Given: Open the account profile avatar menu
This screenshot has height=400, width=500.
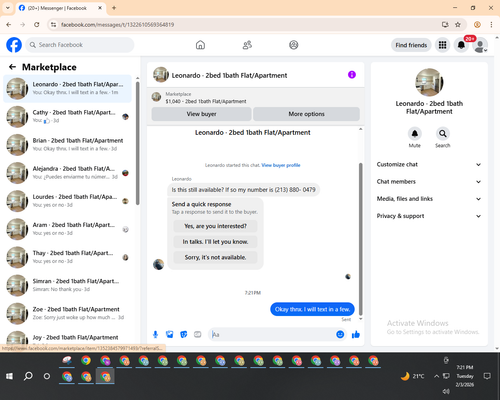Looking at the screenshot, I should (x=480, y=45).
